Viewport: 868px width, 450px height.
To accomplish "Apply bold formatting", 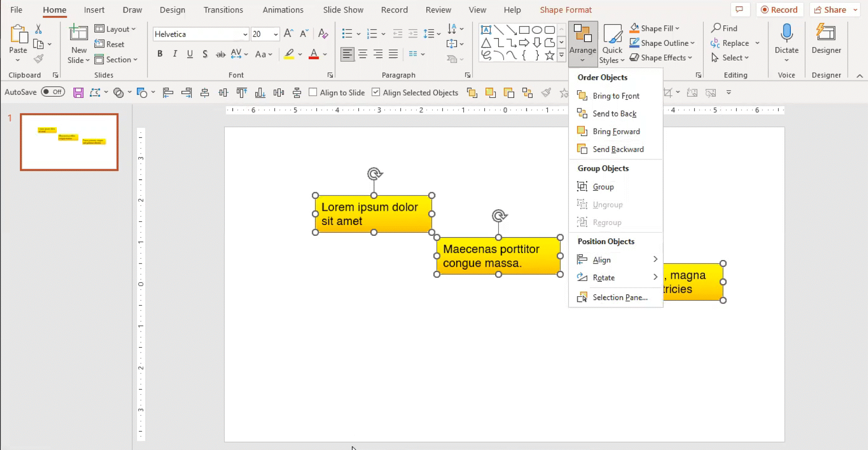I will pos(160,54).
